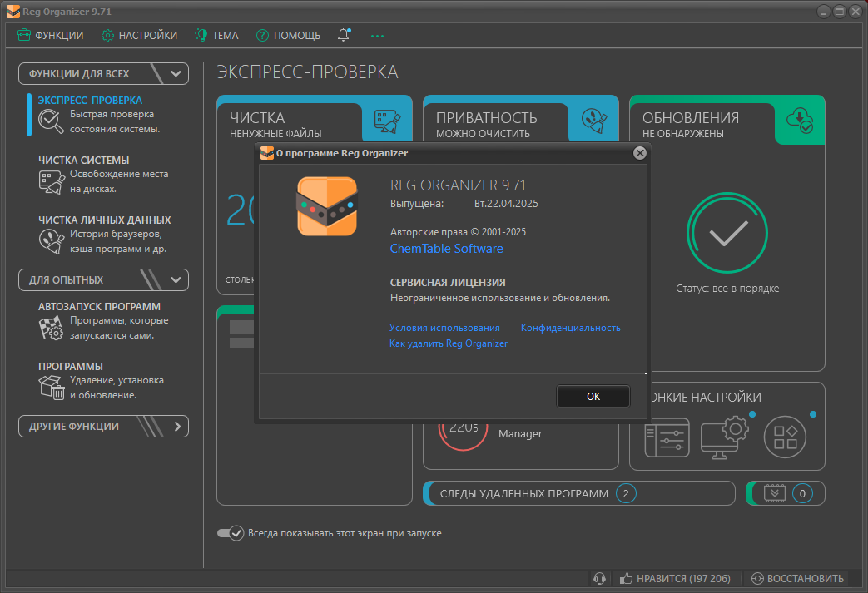868x593 pixels.
Task: Click the headset support icon in status bar
Action: 599,579
